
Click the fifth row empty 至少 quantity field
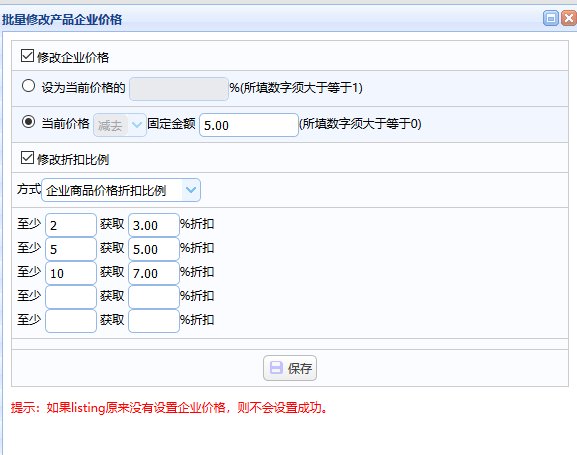point(71,321)
